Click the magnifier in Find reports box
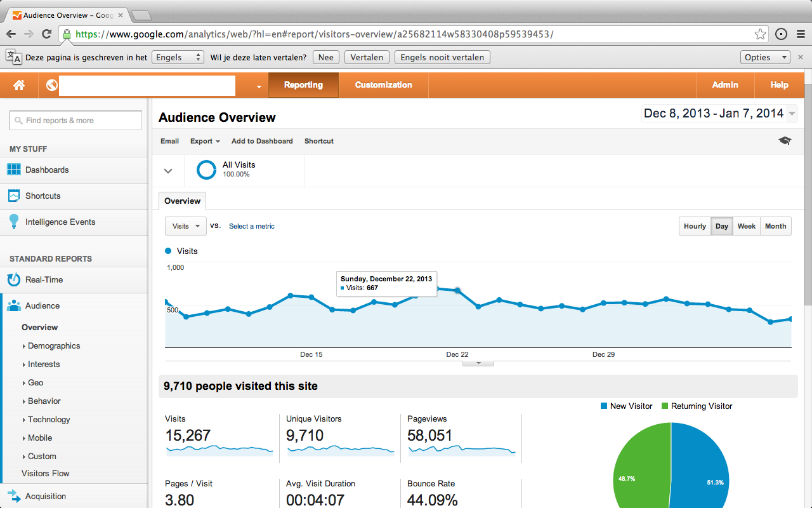The width and height of the screenshot is (812, 508). coord(19,121)
